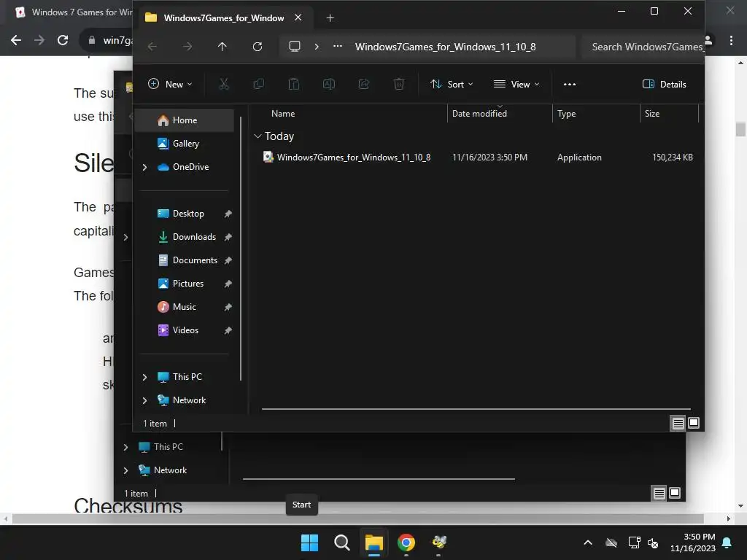
Task: Open the See more ellipsis in toolbar
Action: click(570, 85)
